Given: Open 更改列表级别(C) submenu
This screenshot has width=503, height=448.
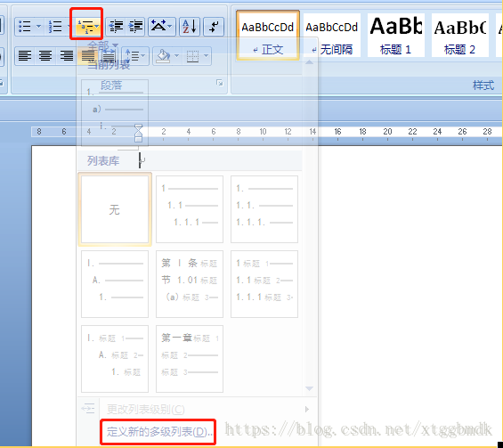Looking at the screenshot, I should pos(197,409).
